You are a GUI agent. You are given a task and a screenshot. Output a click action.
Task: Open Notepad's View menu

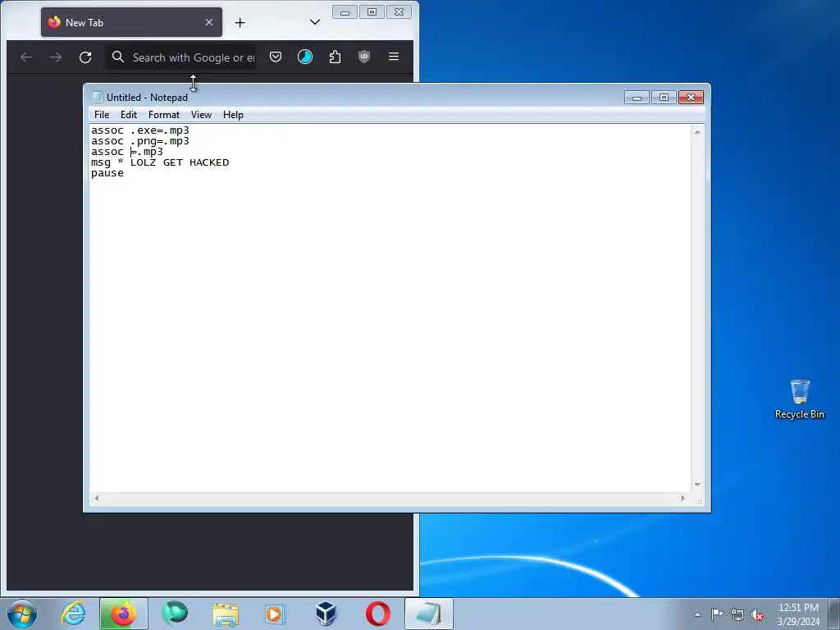(201, 115)
